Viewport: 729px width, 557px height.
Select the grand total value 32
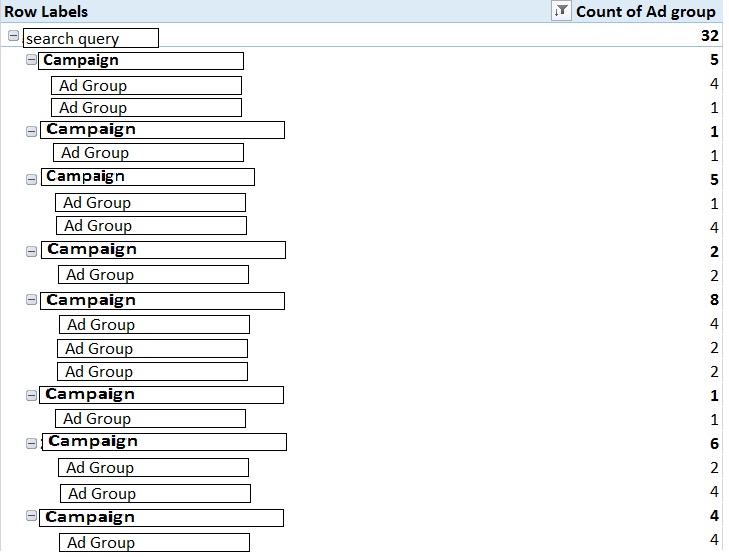pyautogui.click(x=709, y=36)
